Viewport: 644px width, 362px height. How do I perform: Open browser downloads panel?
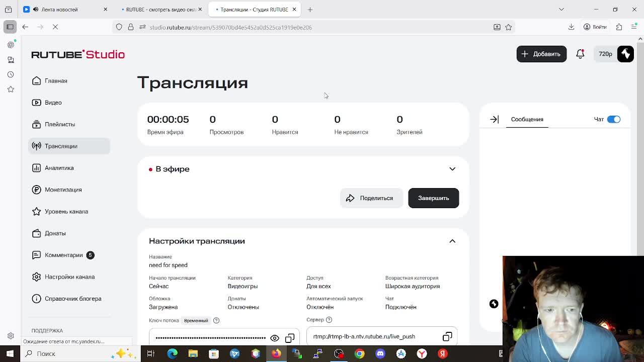571,27
